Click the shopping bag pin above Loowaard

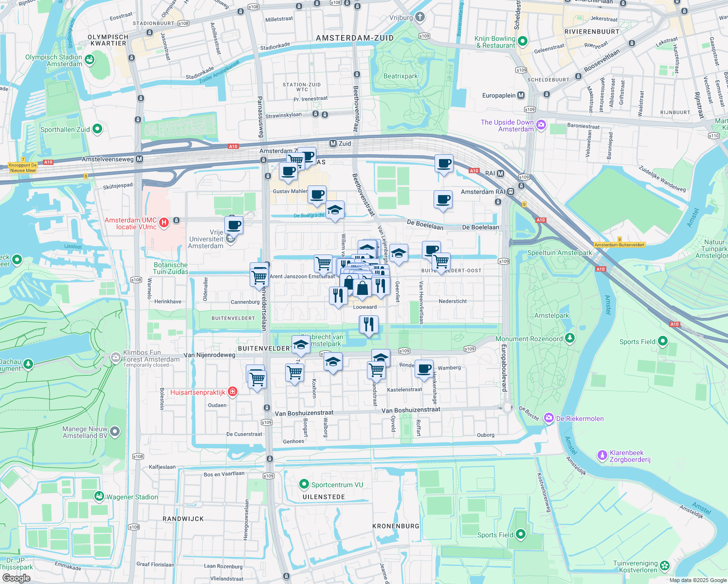363,288
